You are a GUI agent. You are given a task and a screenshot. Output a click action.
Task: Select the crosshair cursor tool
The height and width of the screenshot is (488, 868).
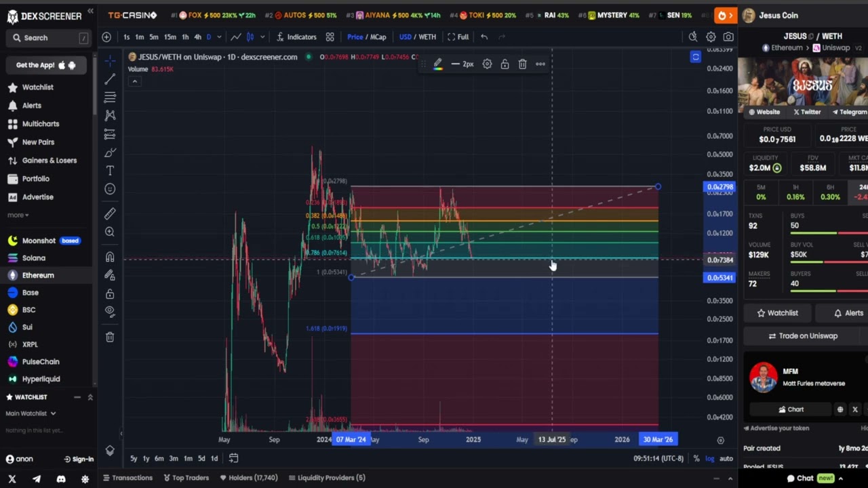(110, 61)
